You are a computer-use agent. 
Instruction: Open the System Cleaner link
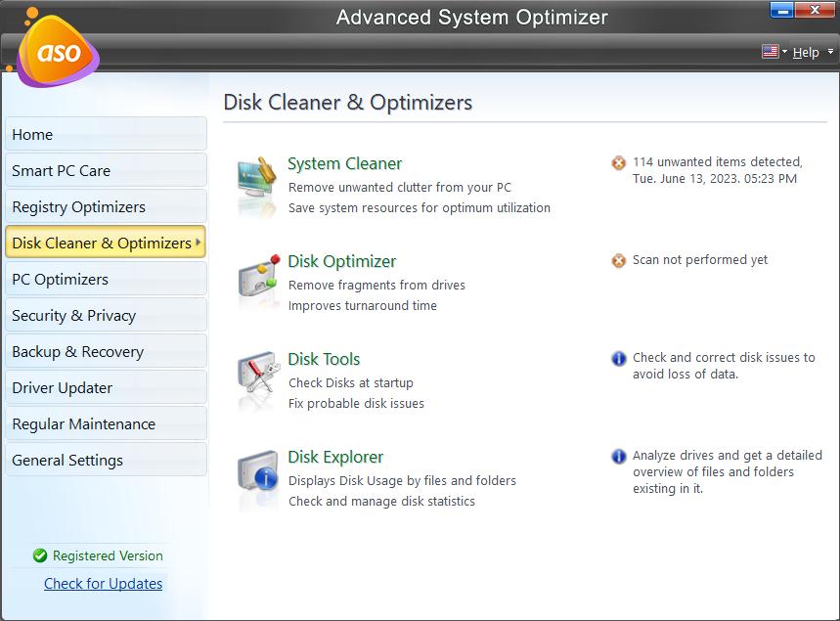[344, 163]
